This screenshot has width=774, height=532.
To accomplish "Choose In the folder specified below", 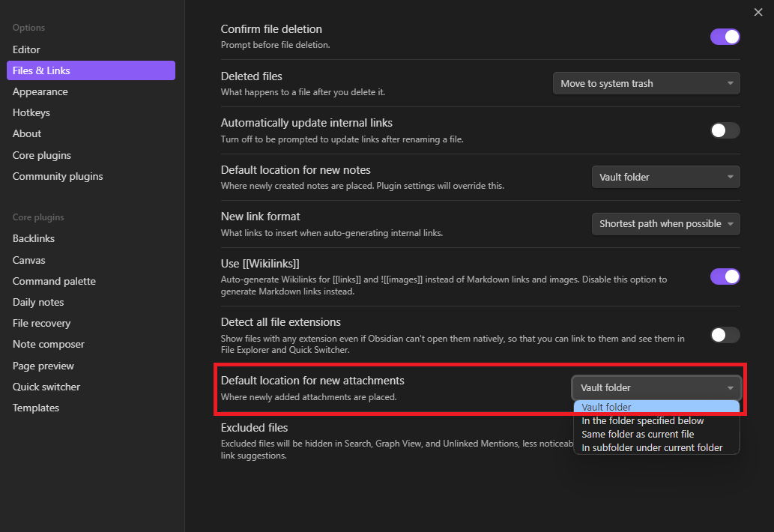I will [x=656, y=421].
